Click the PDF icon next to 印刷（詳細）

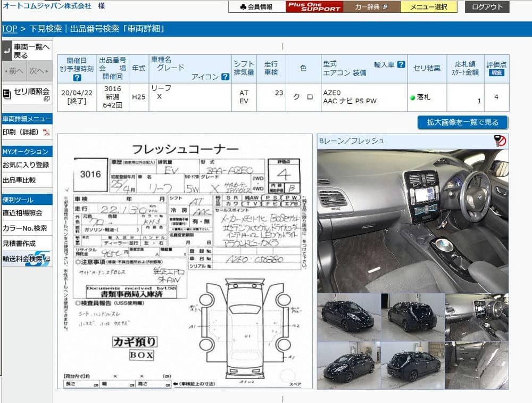pos(46,133)
